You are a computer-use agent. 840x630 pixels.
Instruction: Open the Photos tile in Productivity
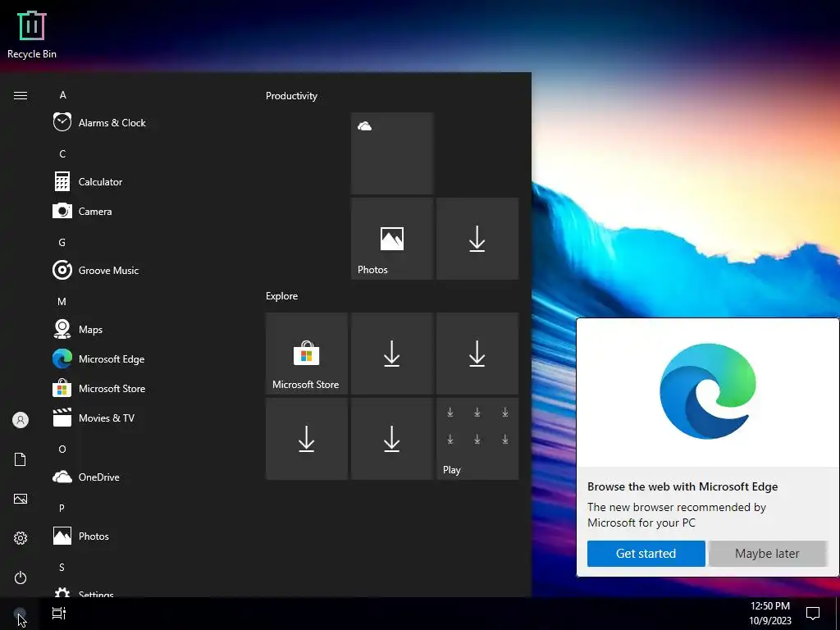pos(392,239)
